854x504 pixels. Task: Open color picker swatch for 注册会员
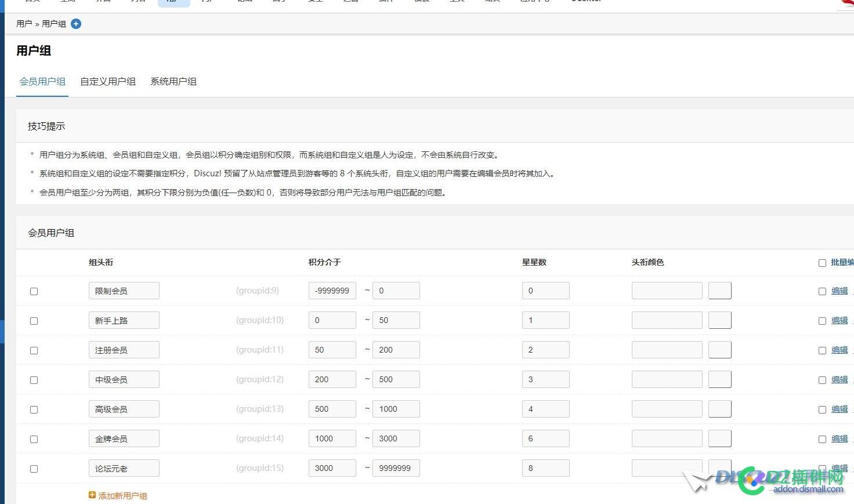pos(720,350)
